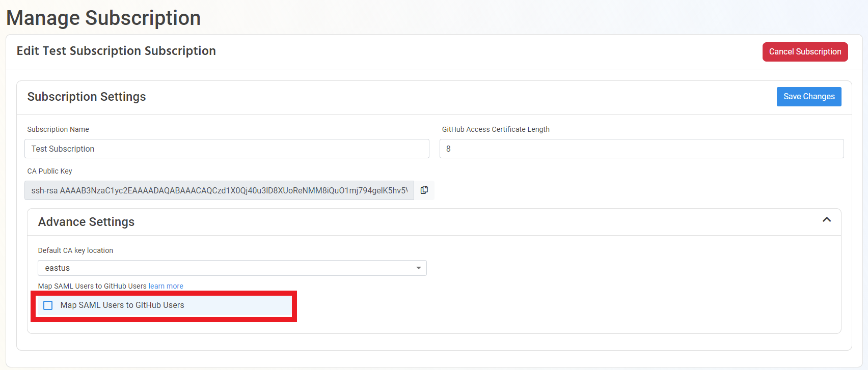Click the Subscription Name label
868x370 pixels.
click(x=58, y=129)
